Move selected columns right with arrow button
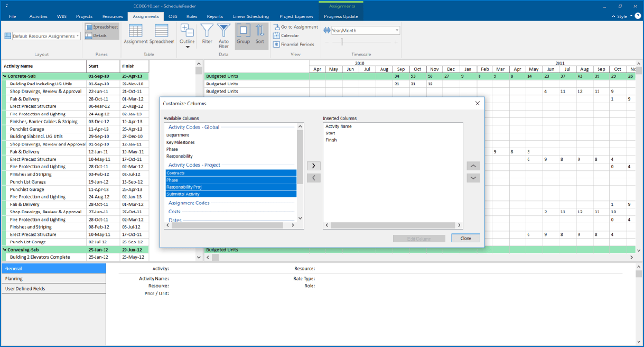Screen dimensions: 644x347 [x=314, y=166]
